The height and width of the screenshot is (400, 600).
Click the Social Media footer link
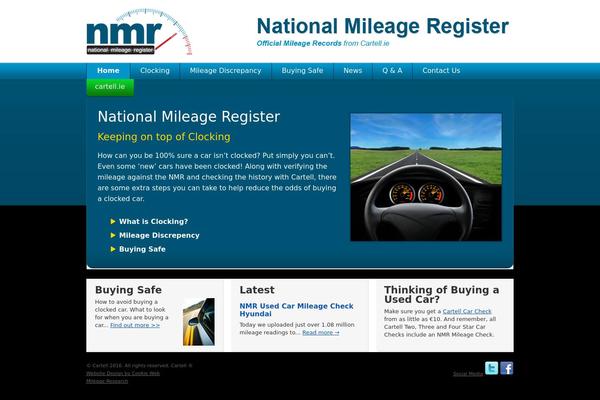click(x=468, y=374)
